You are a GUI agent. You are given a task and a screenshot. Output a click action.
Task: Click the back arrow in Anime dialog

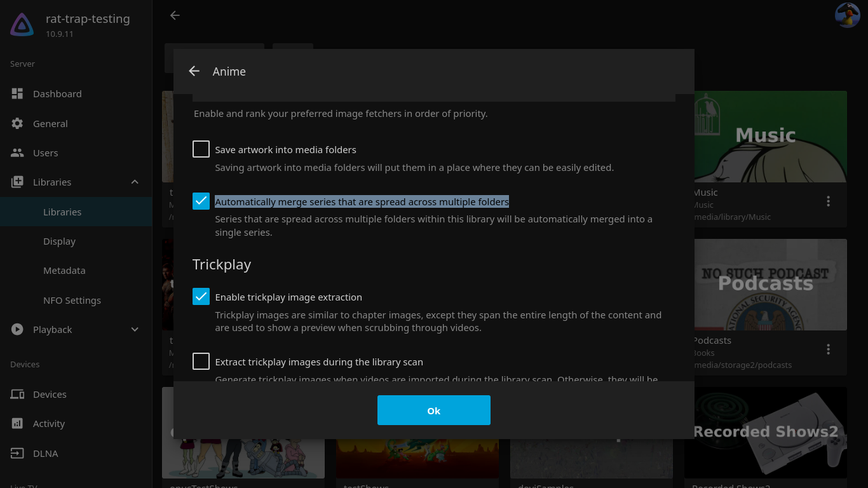click(x=194, y=71)
